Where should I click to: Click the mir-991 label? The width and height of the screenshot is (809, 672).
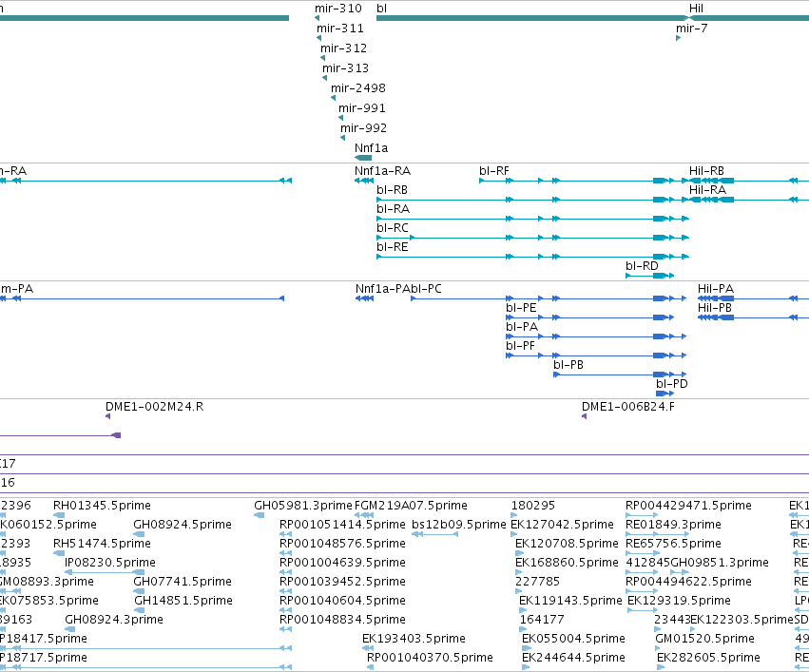pos(362,108)
